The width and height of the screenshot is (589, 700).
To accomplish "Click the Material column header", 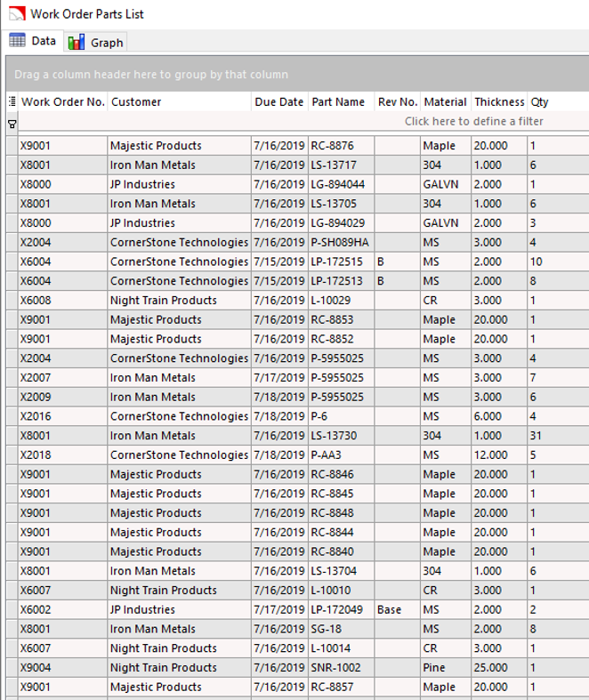I will pyautogui.click(x=445, y=101).
